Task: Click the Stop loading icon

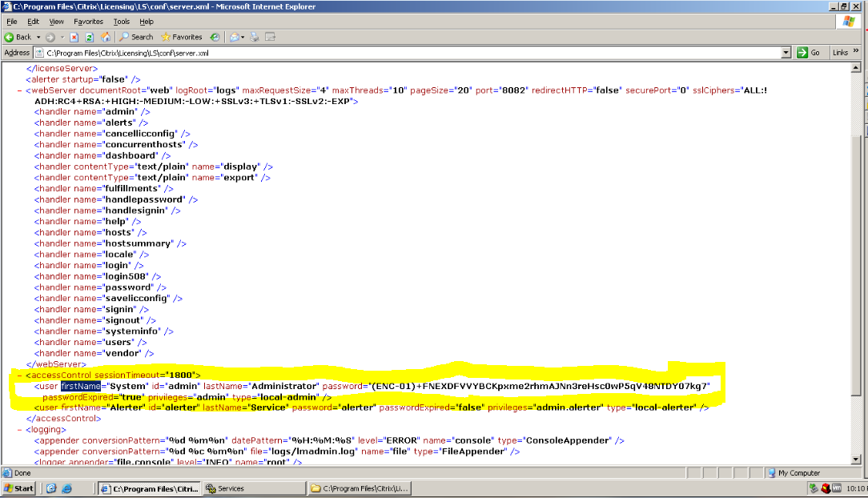Action: click(x=74, y=37)
